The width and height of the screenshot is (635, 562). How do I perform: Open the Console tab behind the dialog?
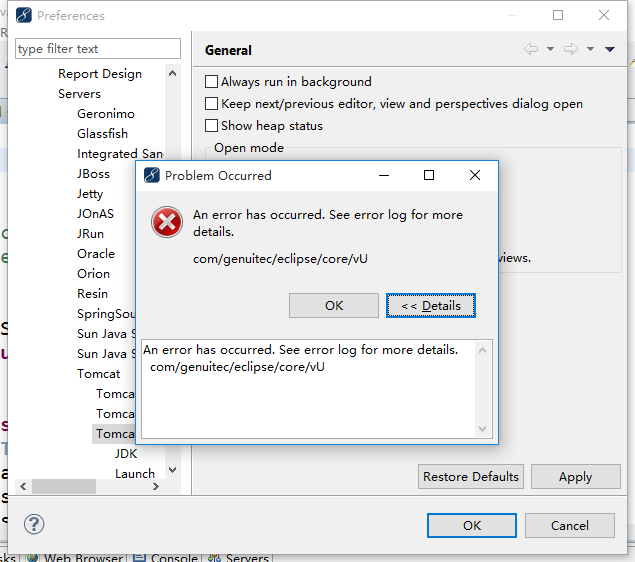pyautogui.click(x=165, y=558)
